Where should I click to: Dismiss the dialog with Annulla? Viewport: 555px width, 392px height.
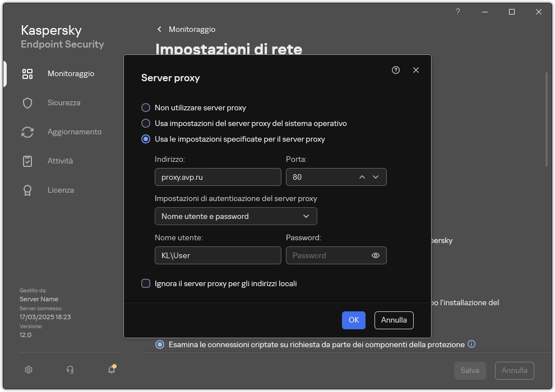[x=394, y=320]
